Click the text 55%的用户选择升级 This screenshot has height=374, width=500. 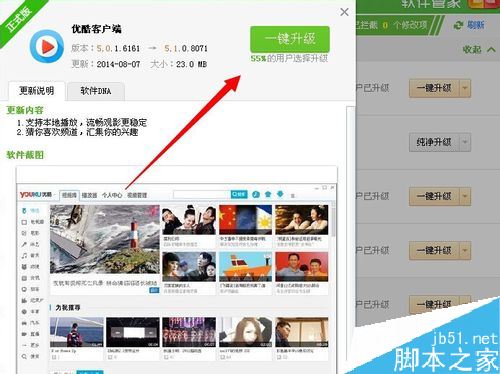pos(289,59)
